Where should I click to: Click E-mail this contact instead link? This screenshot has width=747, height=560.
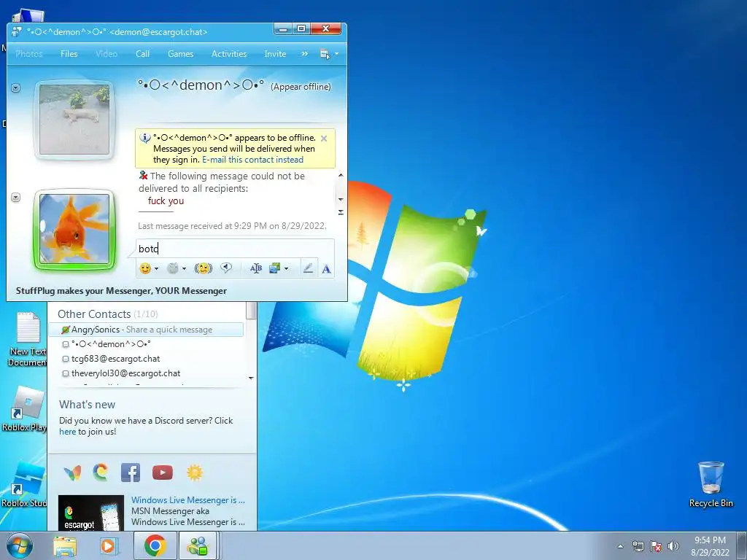(252, 160)
